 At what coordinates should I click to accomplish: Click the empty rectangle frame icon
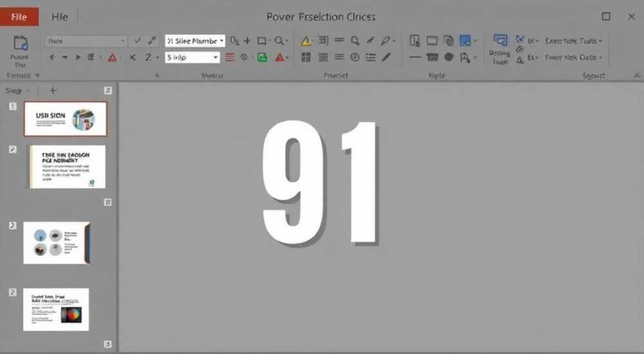pos(432,41)
